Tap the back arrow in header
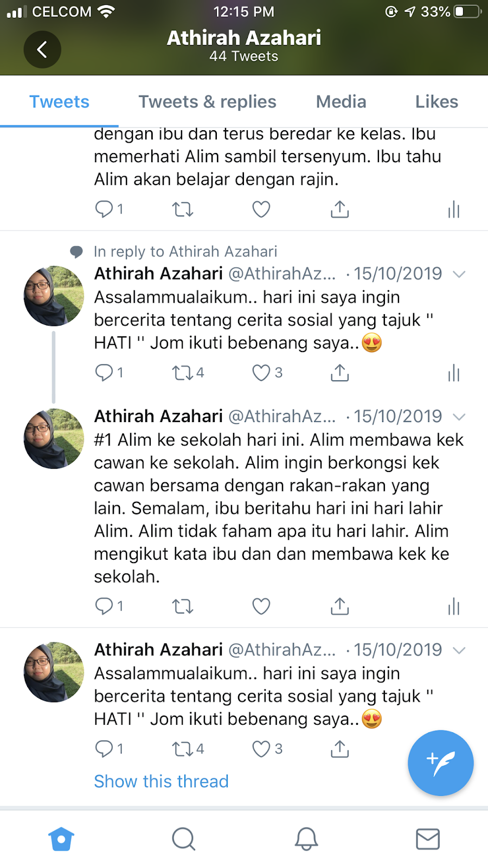This screenshot has height=868, width=488. 42,49
